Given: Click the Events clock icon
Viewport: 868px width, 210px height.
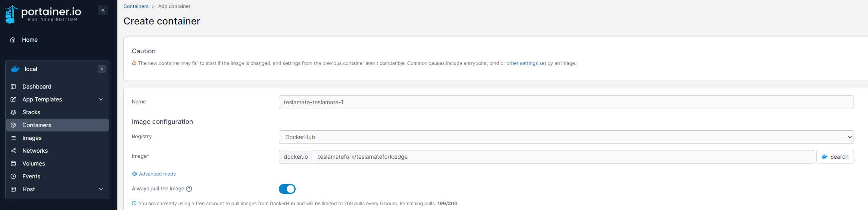Looking at the screenshot, I should (x=13, y=176).
